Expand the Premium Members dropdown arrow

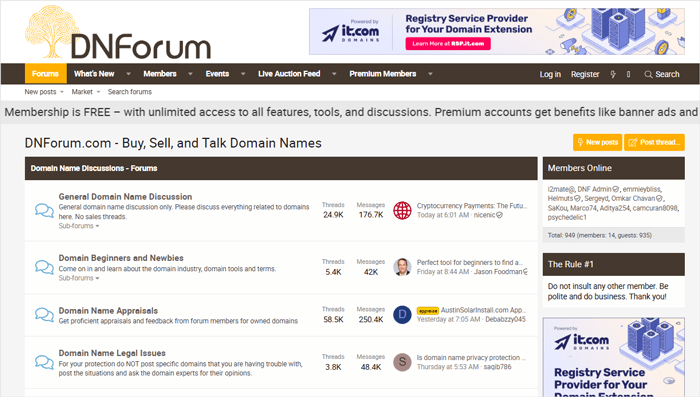click(430, 74)
